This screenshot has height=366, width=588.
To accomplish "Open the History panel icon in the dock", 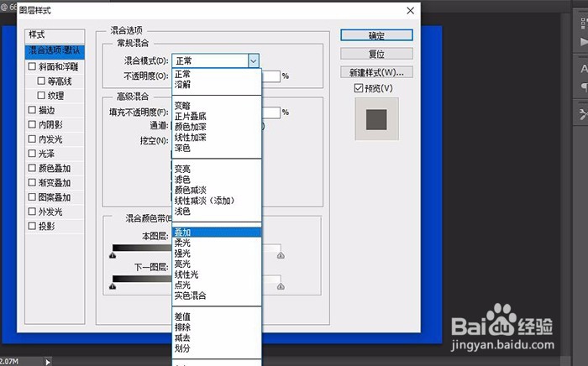I will 584,23.
